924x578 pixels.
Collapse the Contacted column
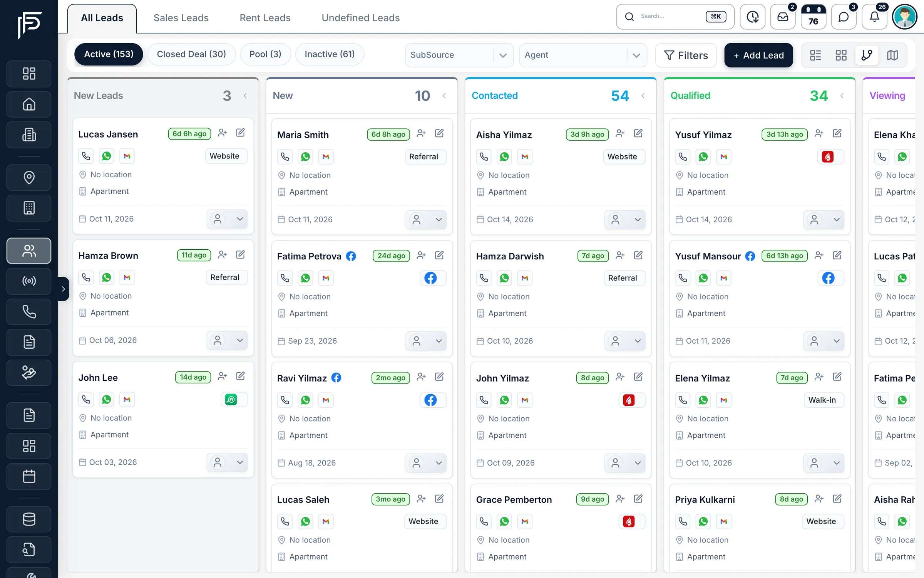click(x=643, y=96)
